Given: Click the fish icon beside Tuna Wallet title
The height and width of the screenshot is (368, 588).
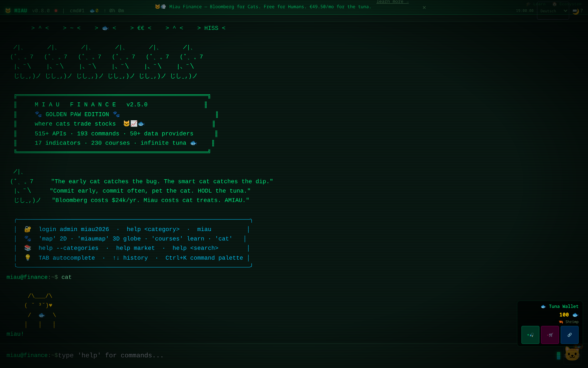Looking at the screenshot, I should [543, 306].
